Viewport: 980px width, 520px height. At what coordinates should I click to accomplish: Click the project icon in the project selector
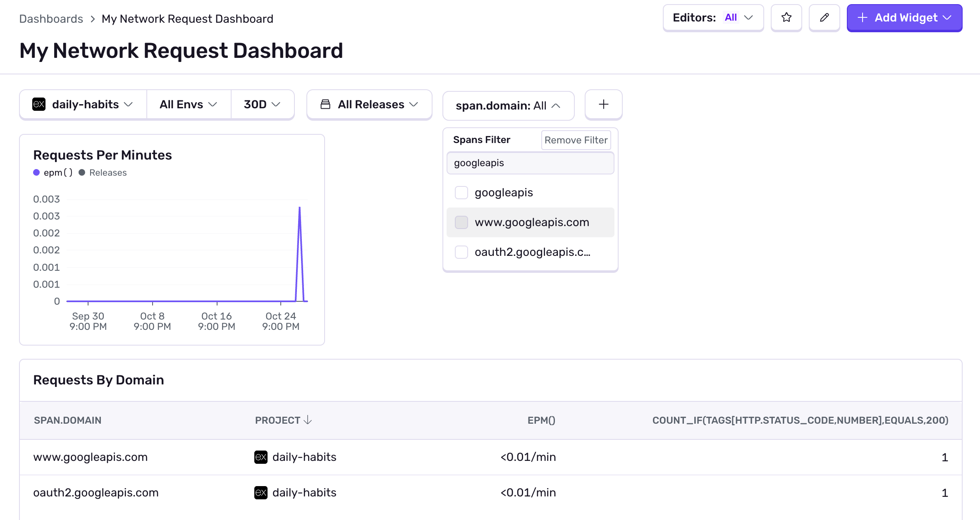[x=39, y=105]
